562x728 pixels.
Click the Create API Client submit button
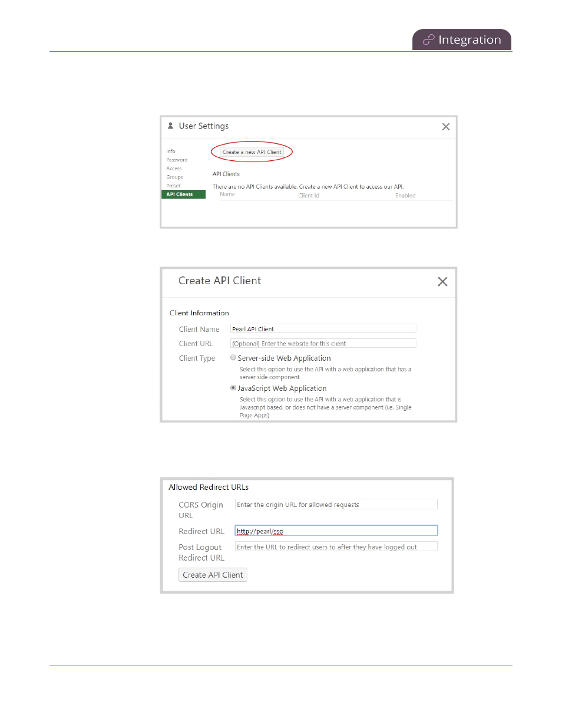(x=213, y=575)
